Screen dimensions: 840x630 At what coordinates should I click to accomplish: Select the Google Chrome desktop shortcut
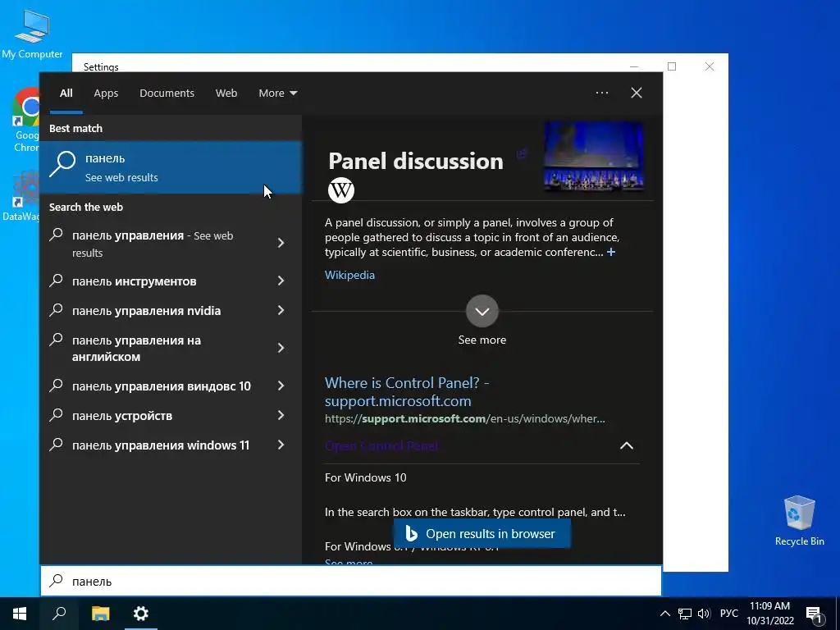click(x=25, y=121)
